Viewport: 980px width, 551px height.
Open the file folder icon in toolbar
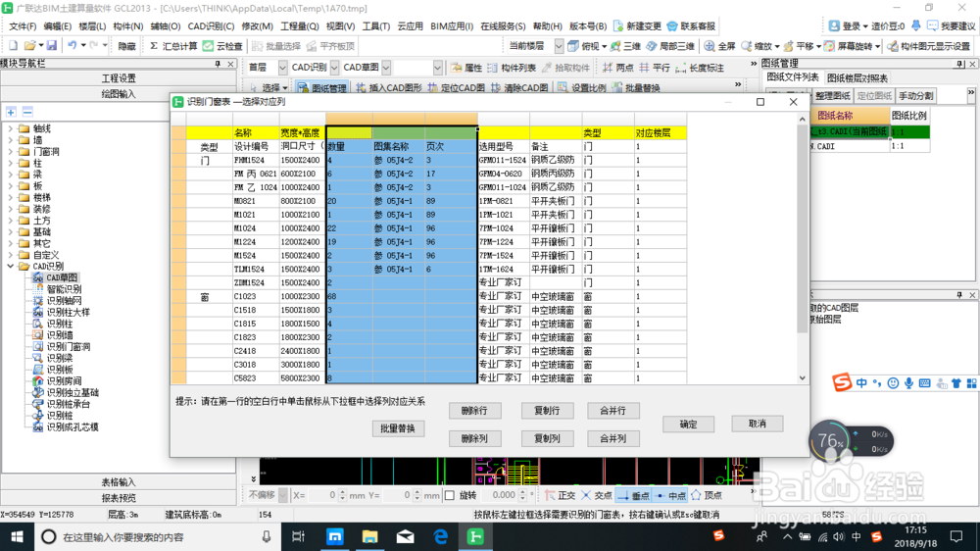(29, 46)
